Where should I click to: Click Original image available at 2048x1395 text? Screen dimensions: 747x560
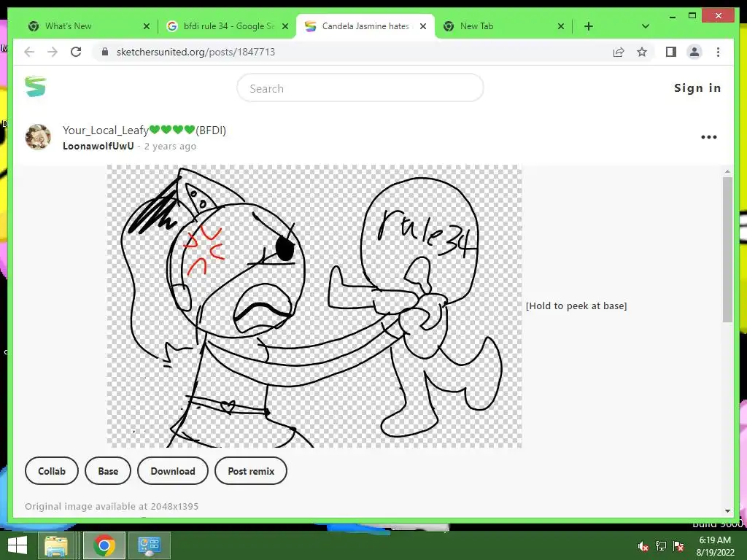112,507
